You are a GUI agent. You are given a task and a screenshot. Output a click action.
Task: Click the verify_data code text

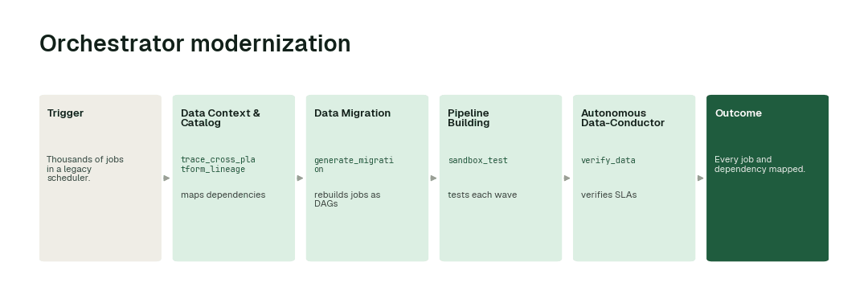coord(608,161)
